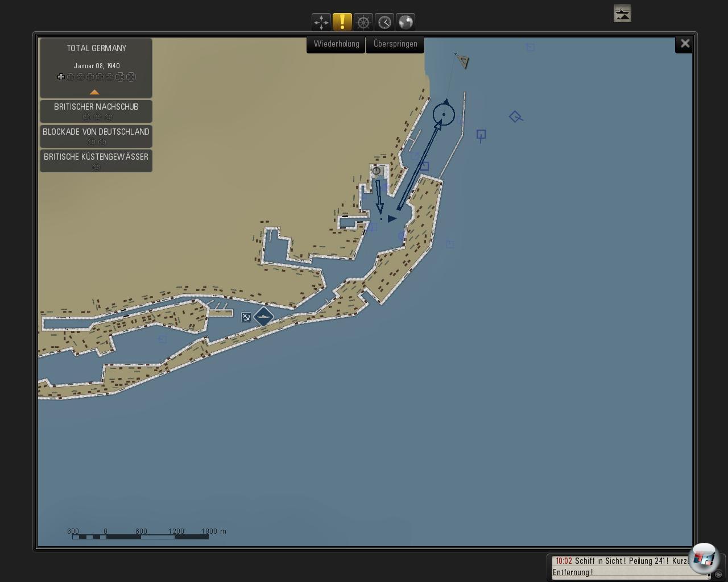Click the circled waypoint marker at harbor exit
The width and height of the screenshot is (728, 582).
point(444,114)
